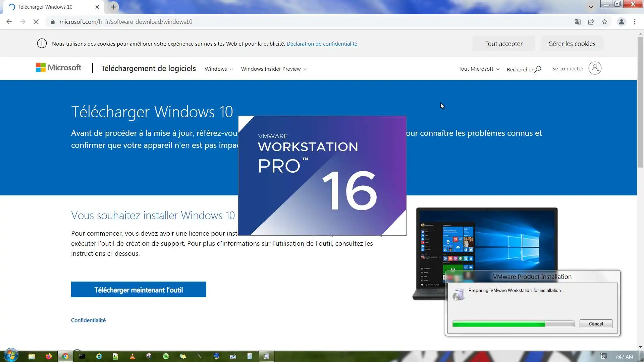
Task: Click the share page icon in address bar
Action: click(591, 22)
